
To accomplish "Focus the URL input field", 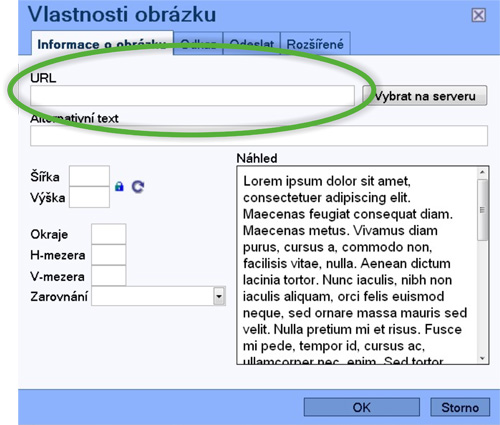I will 192,96.
